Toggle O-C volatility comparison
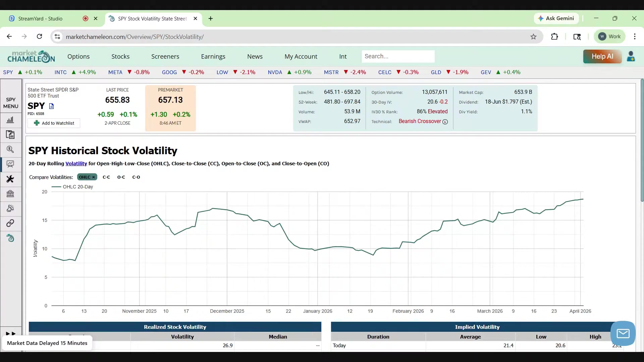This screenshot has width=644, height=362. (121, 177)
